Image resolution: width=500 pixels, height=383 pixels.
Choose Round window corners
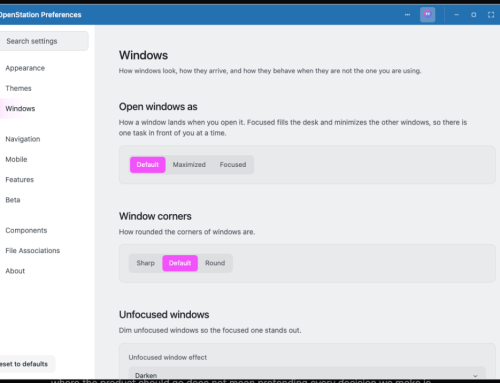215,263
